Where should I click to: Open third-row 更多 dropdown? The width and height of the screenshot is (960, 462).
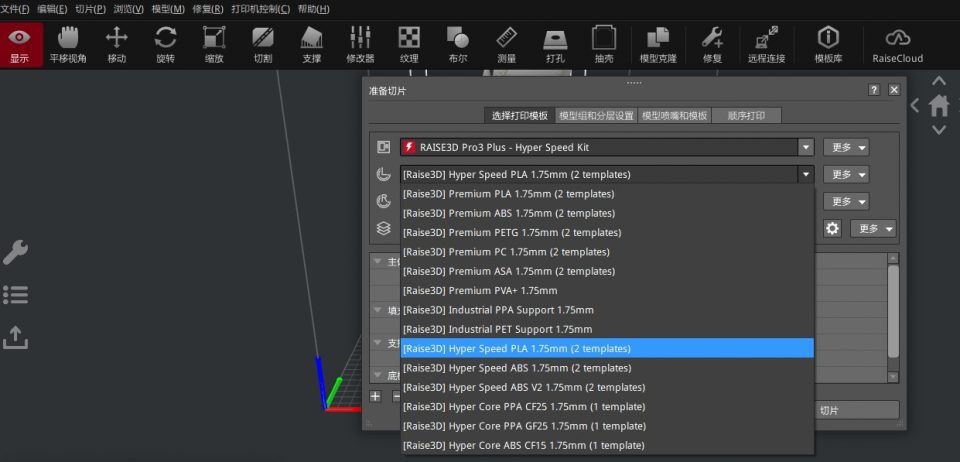click(x=846, y=201)
